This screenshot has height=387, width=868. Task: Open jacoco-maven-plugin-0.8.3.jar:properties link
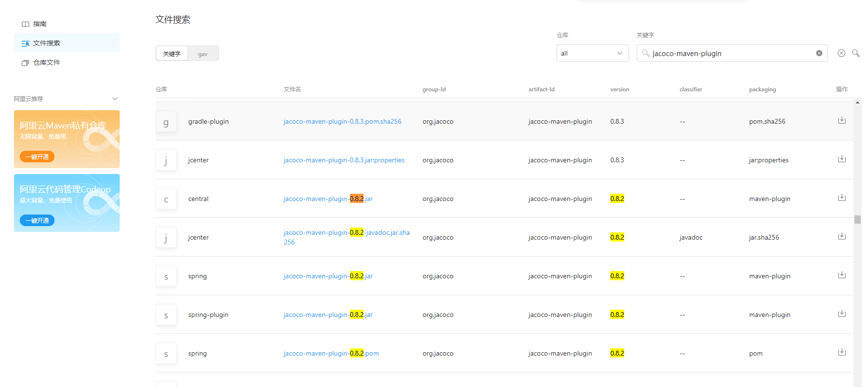click(x=344, y=160)
